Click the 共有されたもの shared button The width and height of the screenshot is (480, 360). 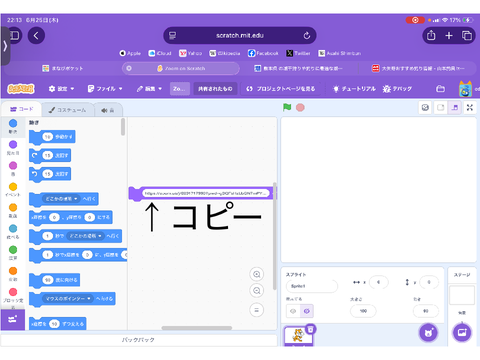215,89
